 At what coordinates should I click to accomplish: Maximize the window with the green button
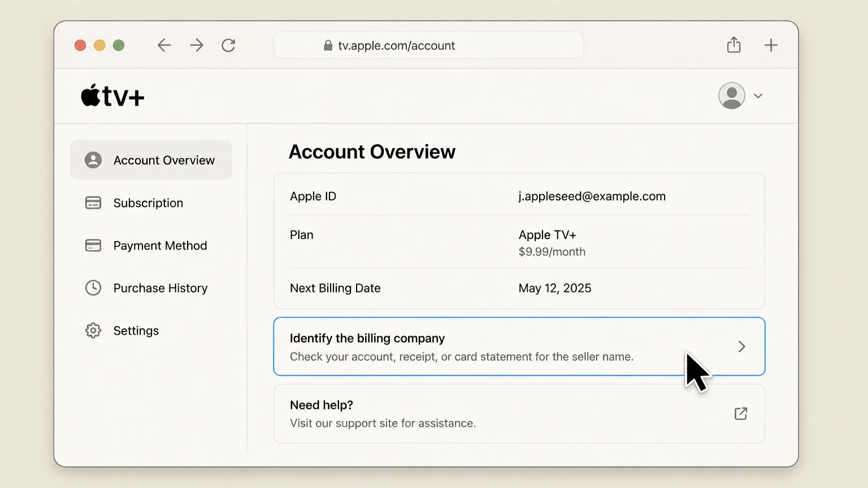119,45
